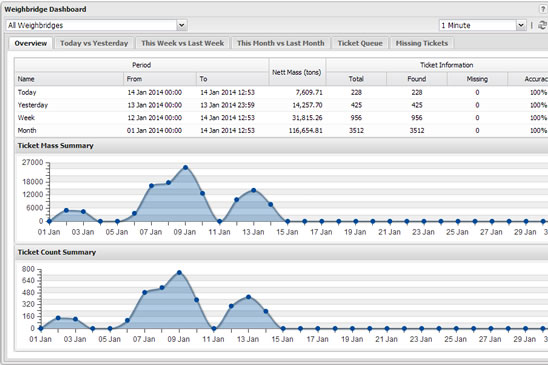This screenshot has width=548, height=365.
Task: Click the 12 Jan 2014 00:00 cell
Action: click(x=154, y=118)
